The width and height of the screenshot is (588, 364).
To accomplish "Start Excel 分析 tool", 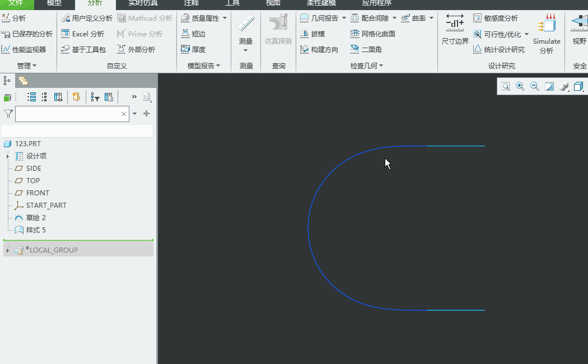I will click(82, 34).
